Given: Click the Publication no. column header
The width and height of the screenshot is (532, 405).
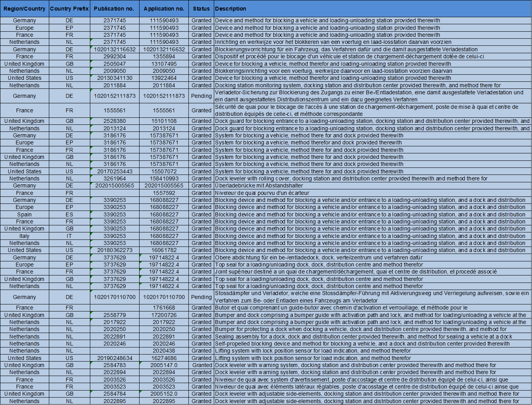Looking at the screenshot, I should point(115,9).
